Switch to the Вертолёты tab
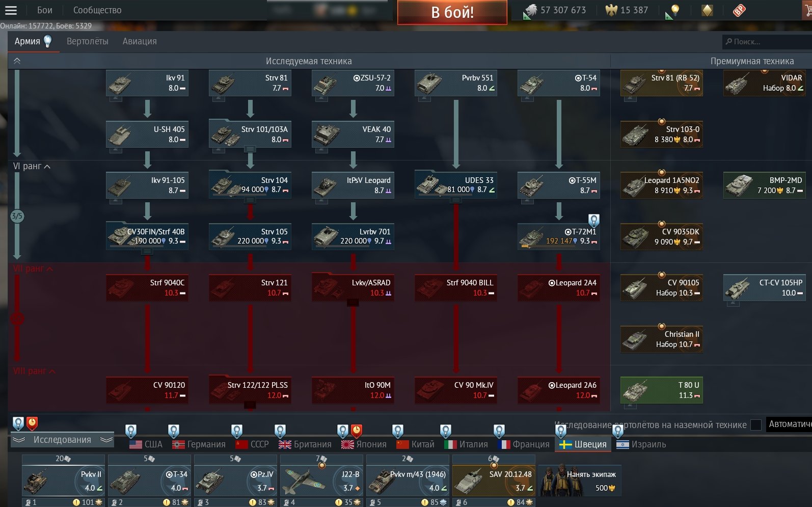 [88, 41]
